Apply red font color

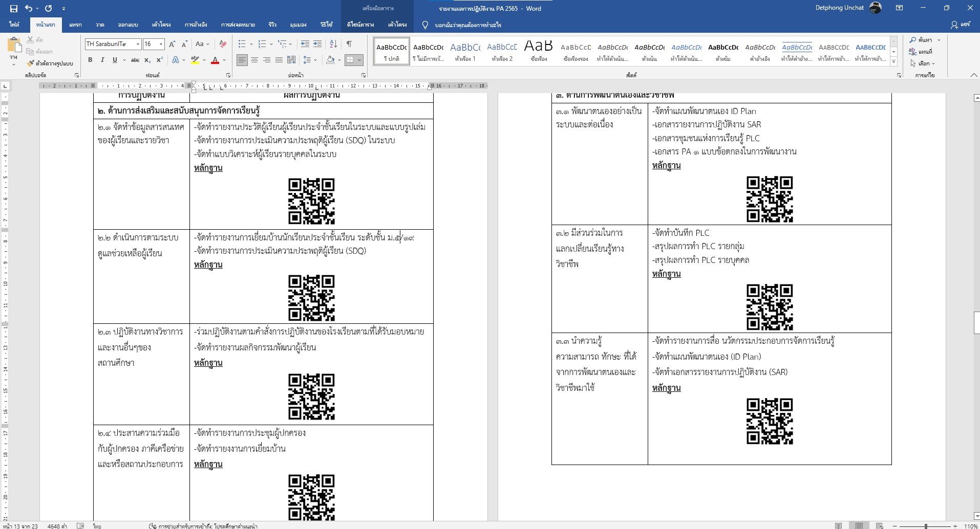point(215,60)
